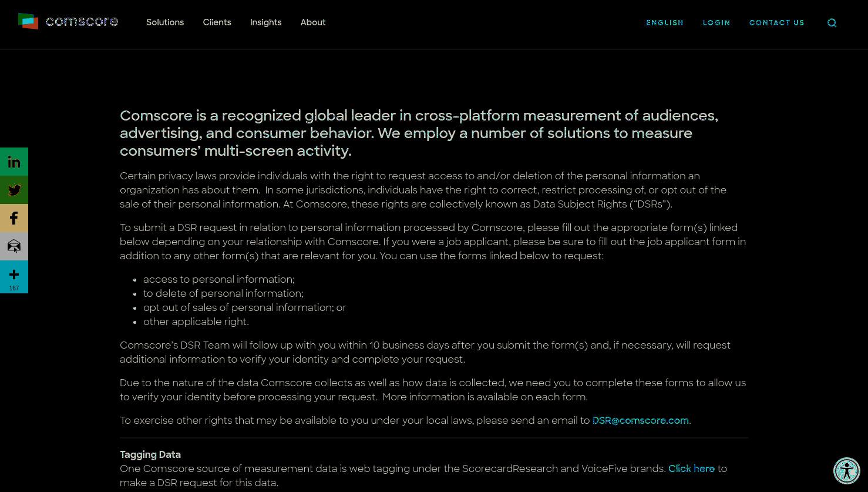Email DSR@comscore.com link

point(640,420)
